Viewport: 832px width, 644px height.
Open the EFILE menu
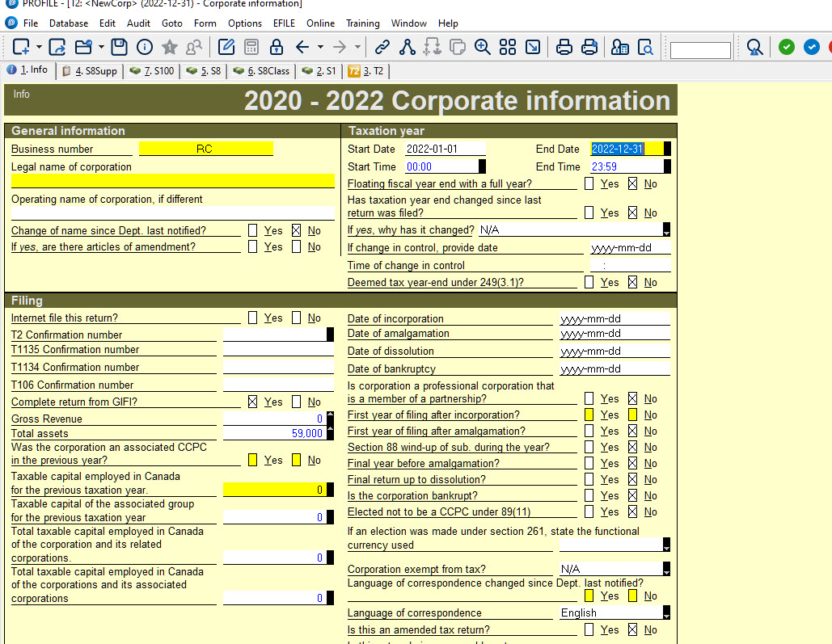[x=284, y=23]
